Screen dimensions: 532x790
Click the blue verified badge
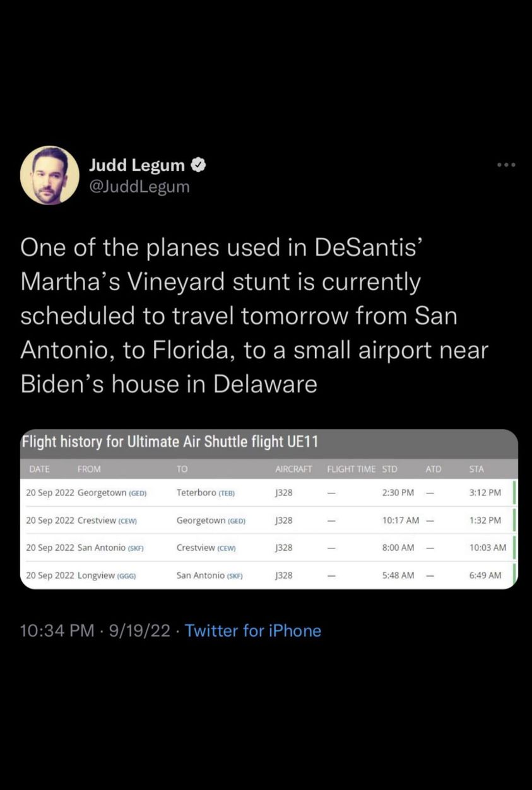coord(198,165)
